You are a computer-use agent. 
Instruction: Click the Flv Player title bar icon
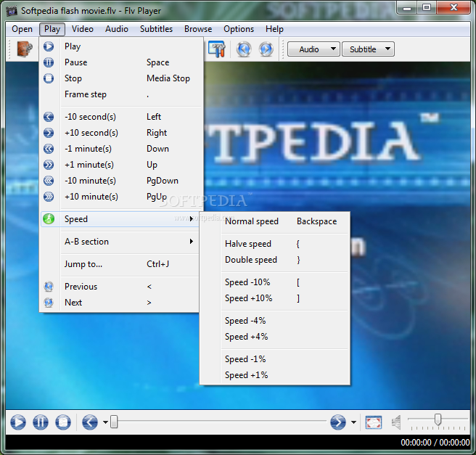(x=12, y=11)
